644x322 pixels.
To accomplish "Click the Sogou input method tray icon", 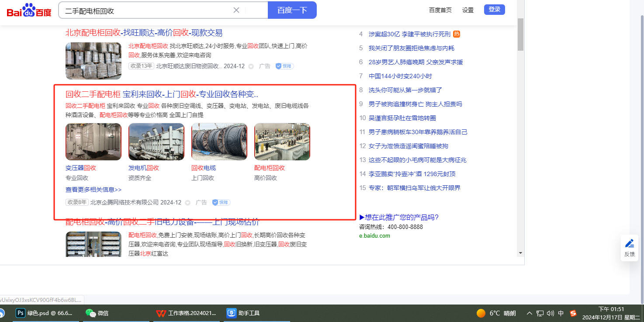I will (573, 313).
